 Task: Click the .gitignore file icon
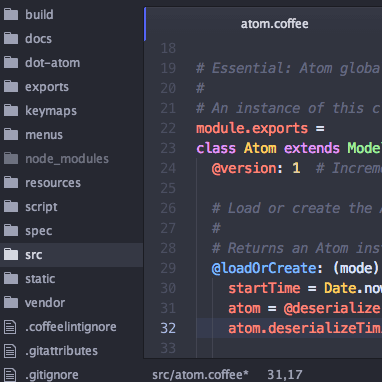tap(10, 375)
